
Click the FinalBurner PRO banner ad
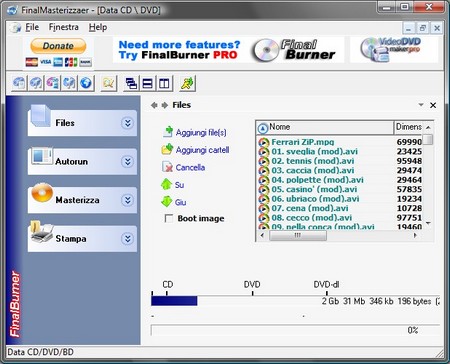coord(228,50)
